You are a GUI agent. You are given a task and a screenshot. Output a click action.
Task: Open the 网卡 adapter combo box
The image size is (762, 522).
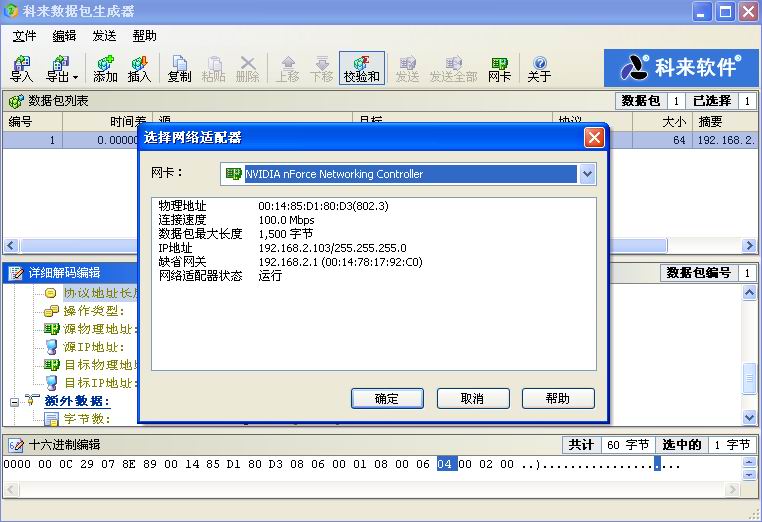(408, 174)
